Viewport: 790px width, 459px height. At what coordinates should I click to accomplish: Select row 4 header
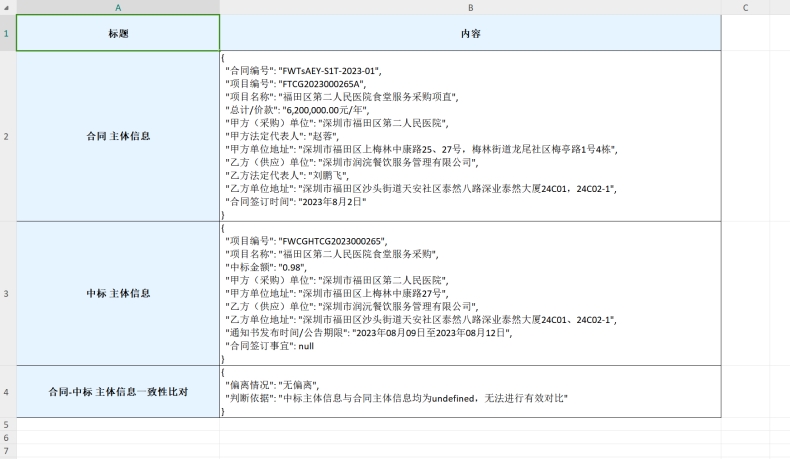click(7, 391)
